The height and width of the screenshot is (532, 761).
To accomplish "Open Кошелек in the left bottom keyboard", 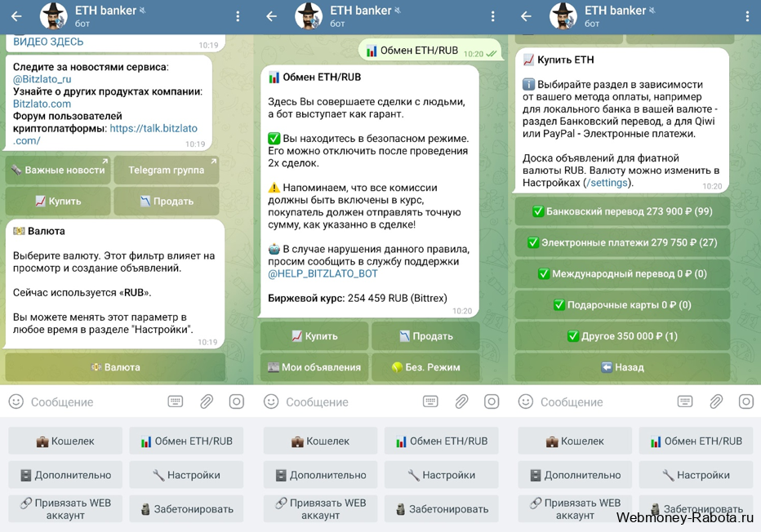I will (x=65, y=441).
